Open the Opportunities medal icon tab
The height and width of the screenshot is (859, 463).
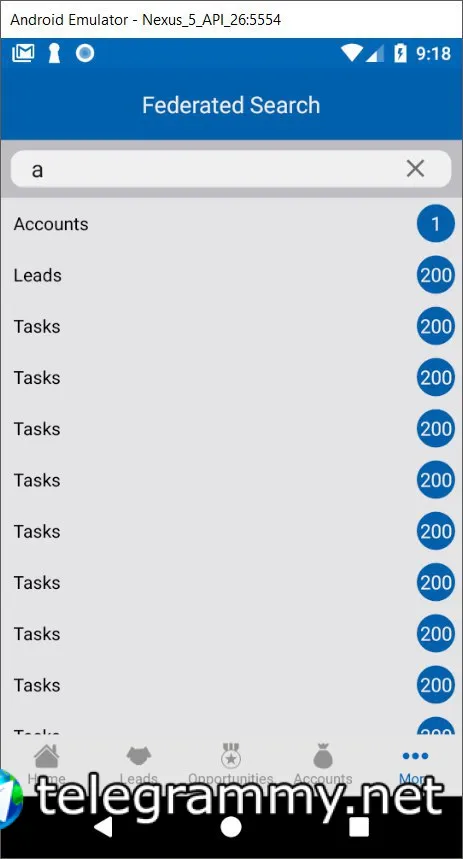[x=231, y=756]
